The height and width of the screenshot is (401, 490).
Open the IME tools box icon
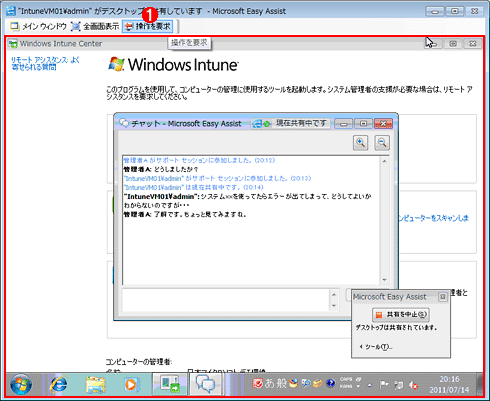pyautogui.click(x=318, y=383)
